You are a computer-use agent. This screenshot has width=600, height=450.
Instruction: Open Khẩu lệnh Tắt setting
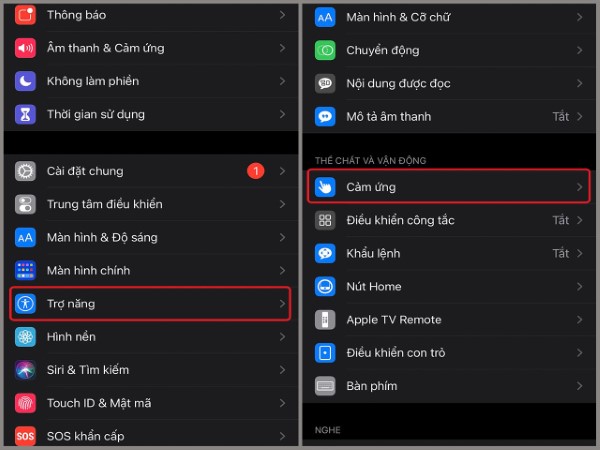pos(451,253)
